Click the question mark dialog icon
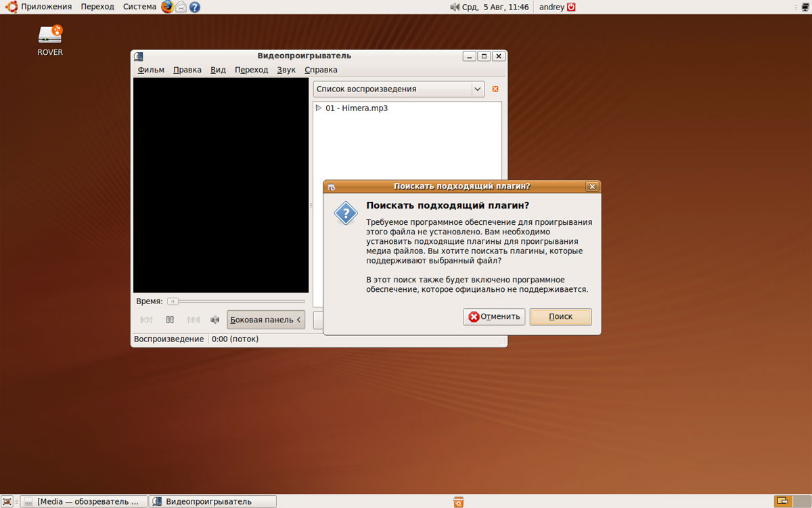Viewport: 812px width, 508px height. tap(346, 214)
